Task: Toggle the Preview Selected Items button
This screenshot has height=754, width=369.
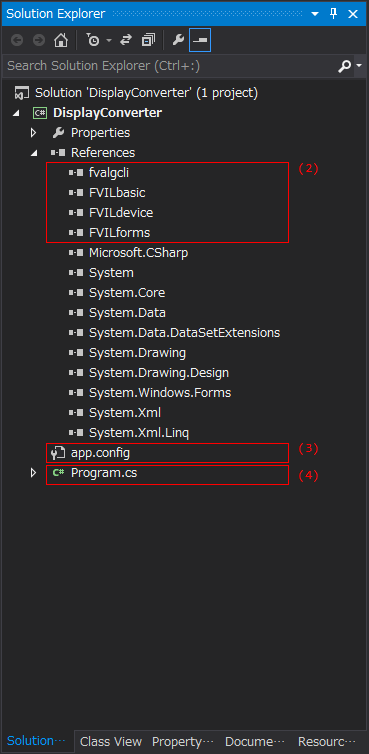Action: click(200, 40)
